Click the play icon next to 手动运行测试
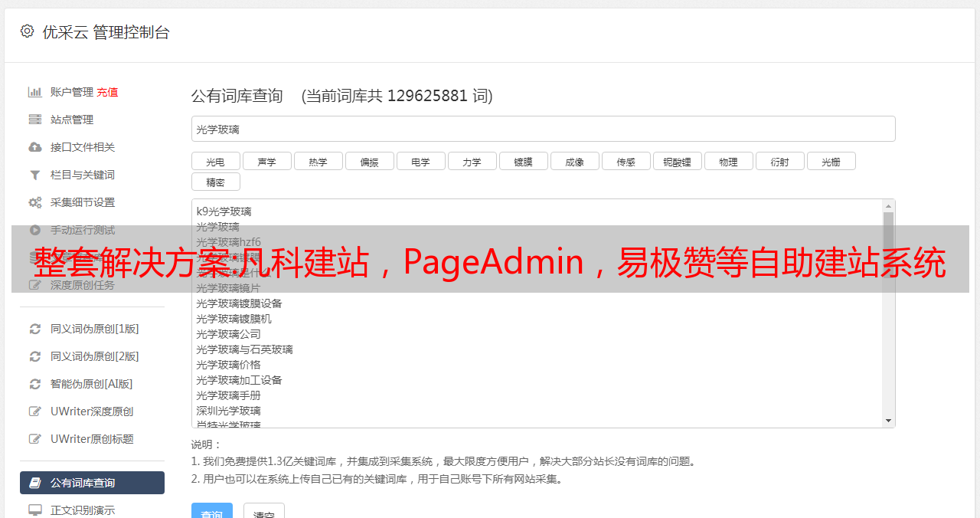This screenshot has width=980, height=518. (x=35, y=230)
